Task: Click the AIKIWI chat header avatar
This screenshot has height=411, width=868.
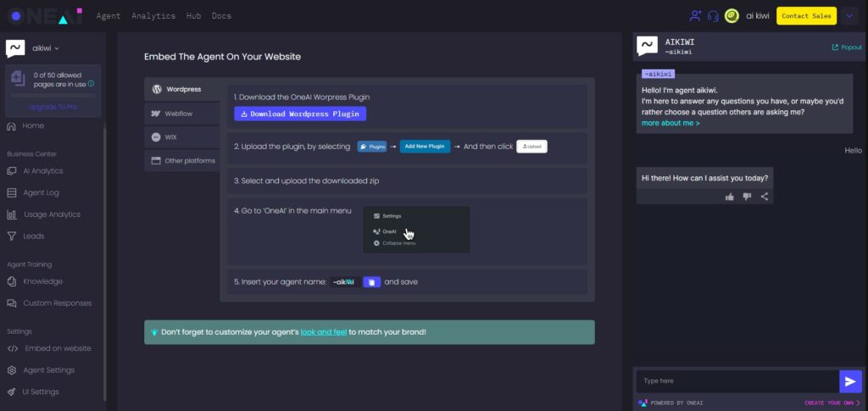Action: click(x=647, y=47)
